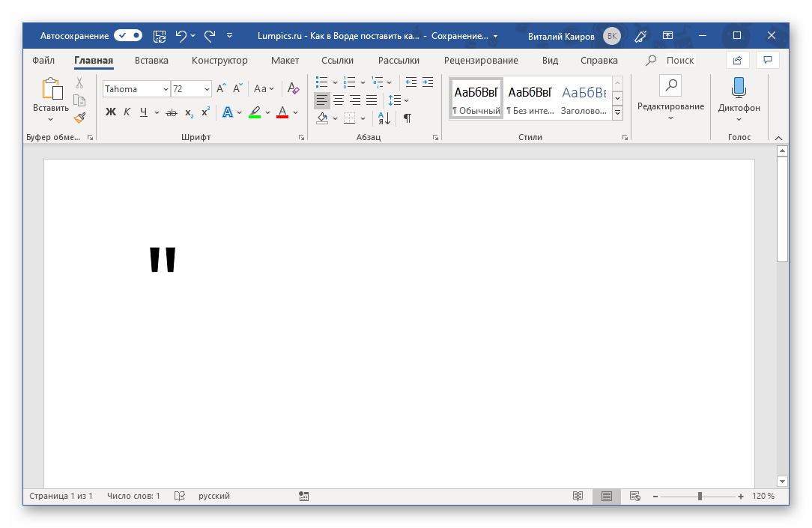Open the Вставка ribbon tab
This screenshot has width=812, height=528.
tap(151, 61)
